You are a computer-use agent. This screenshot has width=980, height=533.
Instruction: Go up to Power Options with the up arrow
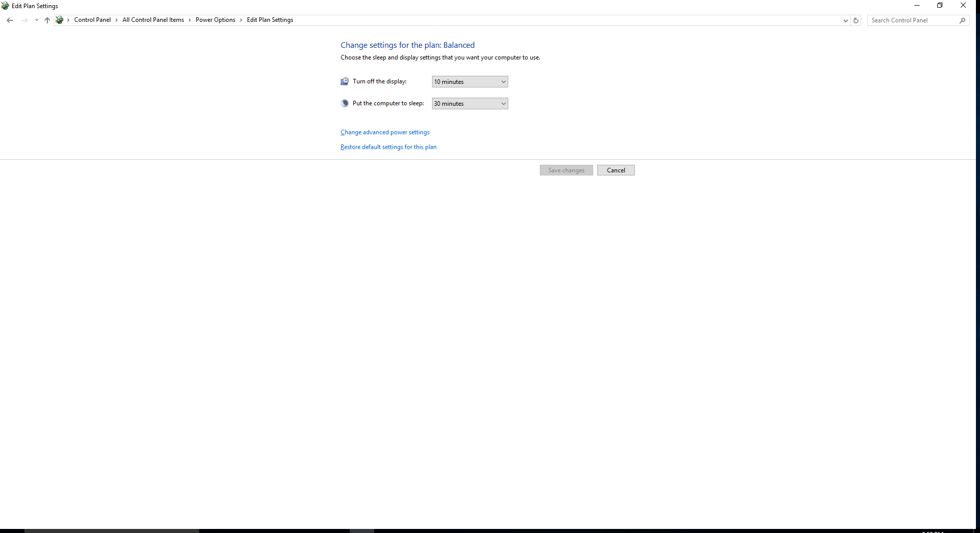coord(47,20)
